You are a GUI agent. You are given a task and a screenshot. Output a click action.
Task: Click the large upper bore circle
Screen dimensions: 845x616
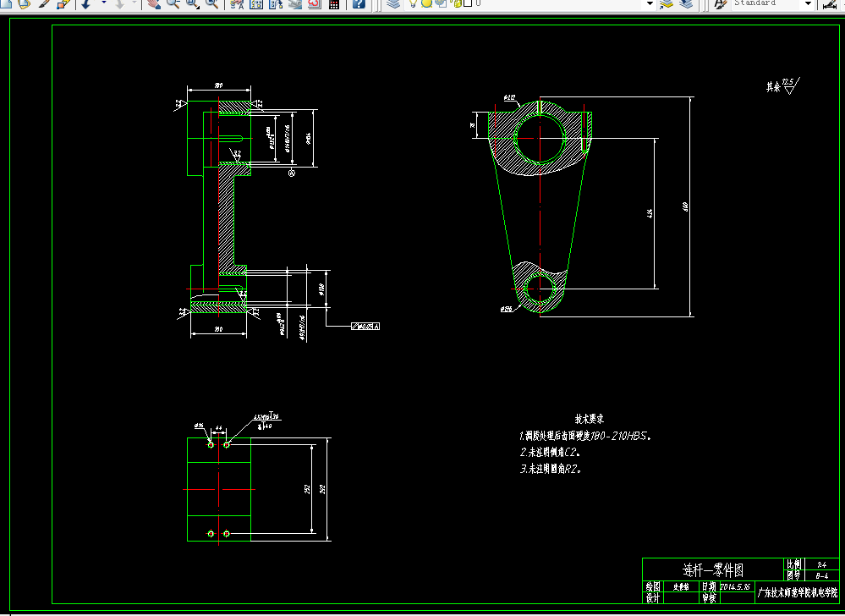540,138
